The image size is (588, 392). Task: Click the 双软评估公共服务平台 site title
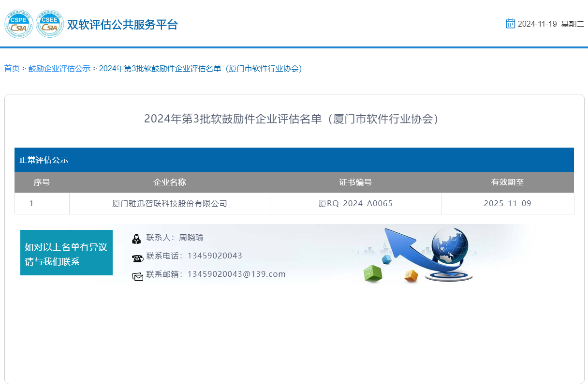tap(122, 24)
